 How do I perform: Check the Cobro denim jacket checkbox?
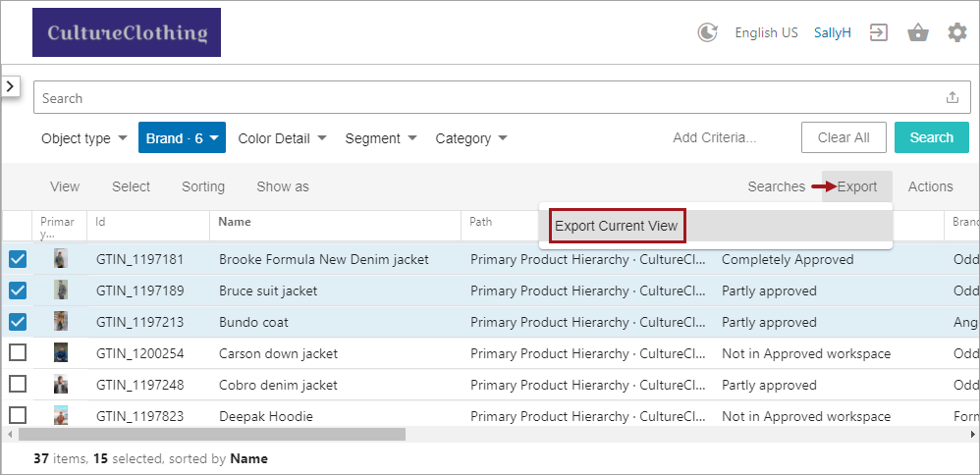click(x=18, y=385)
